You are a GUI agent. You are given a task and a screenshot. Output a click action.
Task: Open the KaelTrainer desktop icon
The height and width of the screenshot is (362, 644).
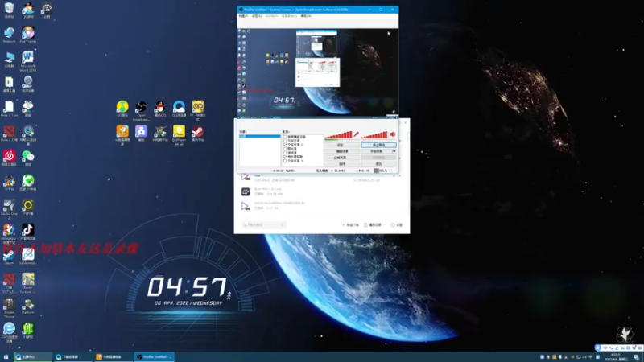click(28, 35)
